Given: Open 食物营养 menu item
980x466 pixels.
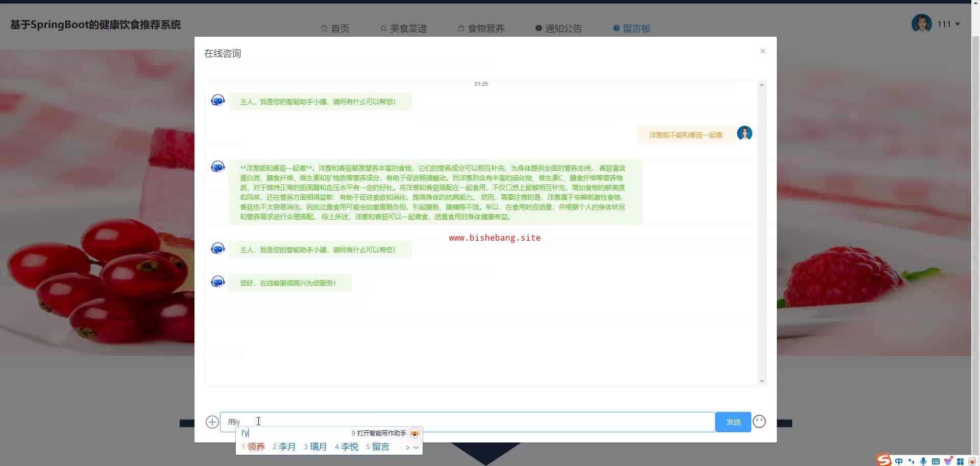Looking at the screenshot, I should (x=481, y=29).
